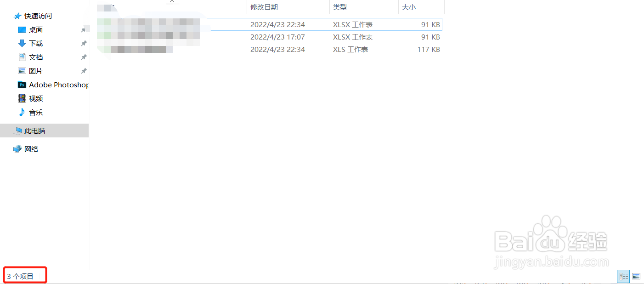Open Downloads (下载) arrow icon
Image resolution: width=644 pixels, height=284 pixels.
click(x=22, y=43)
